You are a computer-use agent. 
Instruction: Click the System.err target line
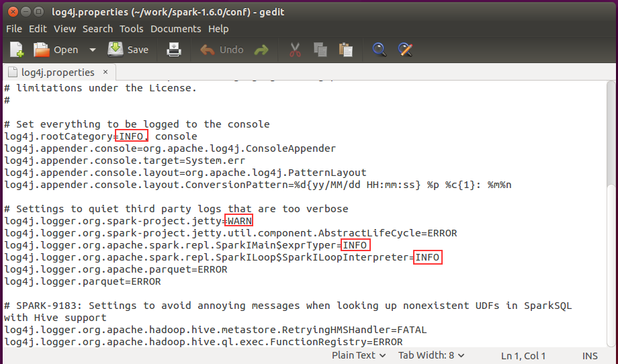coord(124,161)
